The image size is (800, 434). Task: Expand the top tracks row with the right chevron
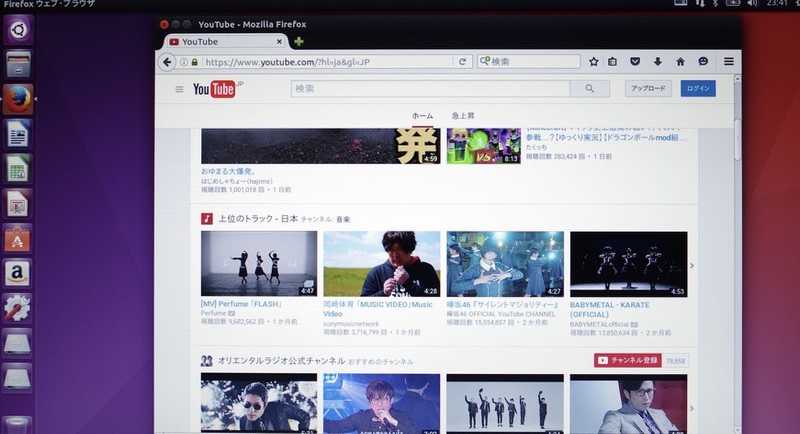[x=692, y=266]
